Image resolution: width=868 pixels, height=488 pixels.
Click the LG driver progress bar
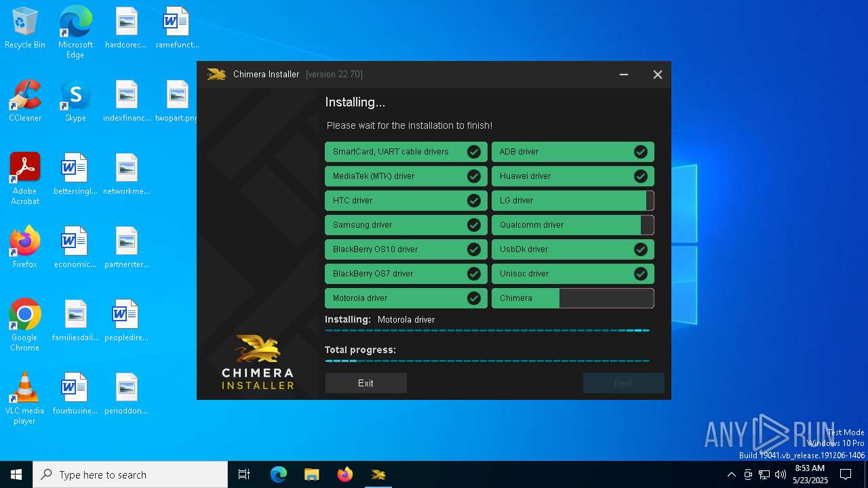tap(573, 201)
